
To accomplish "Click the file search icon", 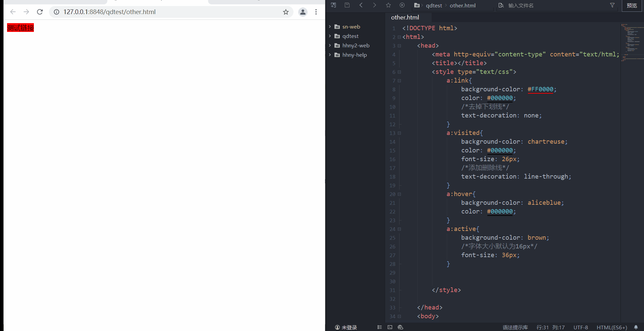I will (x=501, y=5).
